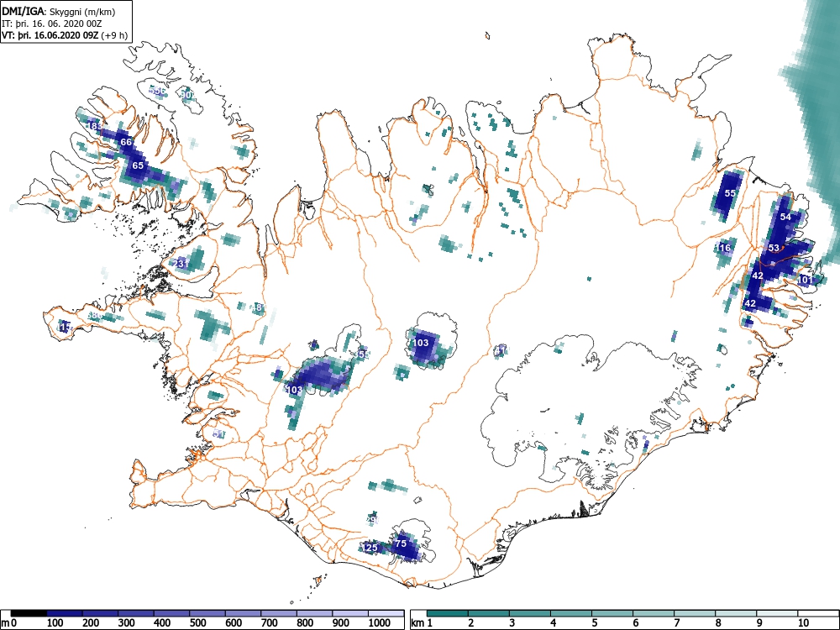
Task: Click the '55' label in the east
Action: (x=730, y=193)
